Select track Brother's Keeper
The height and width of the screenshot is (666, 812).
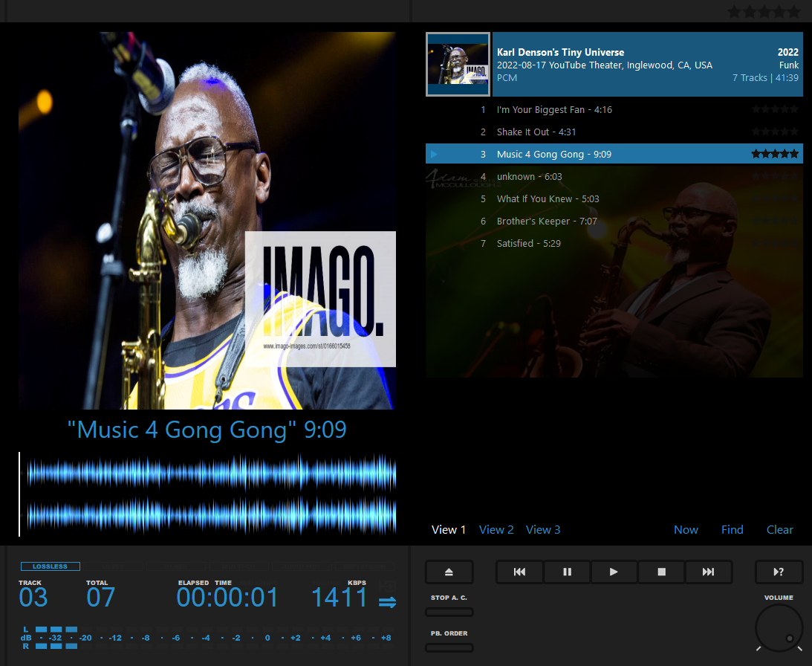click(x=614, y=221)
